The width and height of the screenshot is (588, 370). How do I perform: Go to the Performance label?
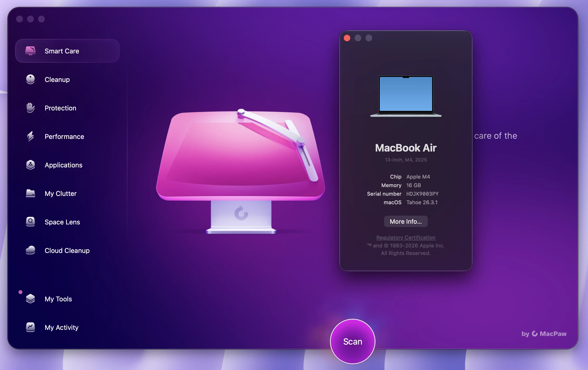[64, 136]
